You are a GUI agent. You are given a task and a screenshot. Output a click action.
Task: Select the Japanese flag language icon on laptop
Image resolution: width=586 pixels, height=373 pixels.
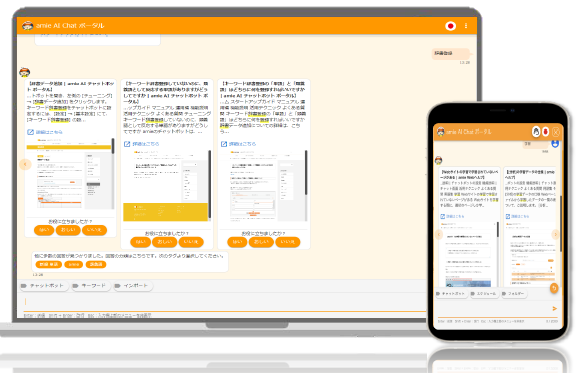coord(450,26)
